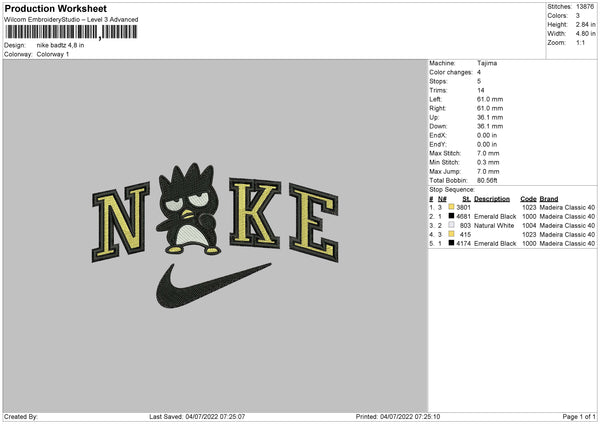The height and width of the screenshot is (424, 600).
Task: Click the St. column header
Action: [466, 199]
